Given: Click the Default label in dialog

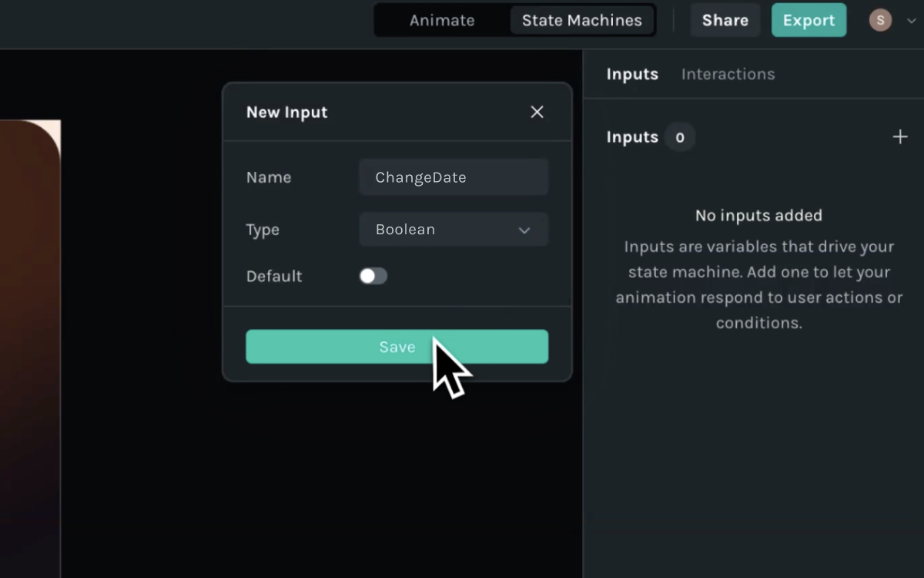Looking at the screenshot, I should [274, 276].
